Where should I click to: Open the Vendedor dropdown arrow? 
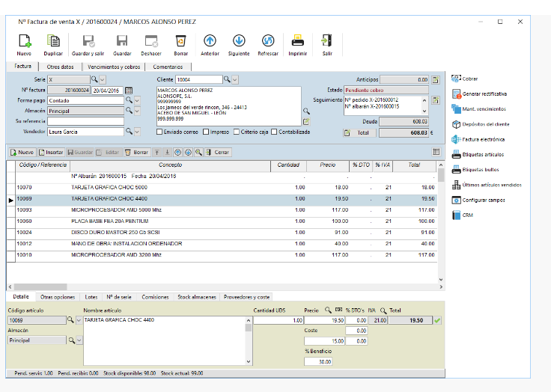(x=137, y=132)
